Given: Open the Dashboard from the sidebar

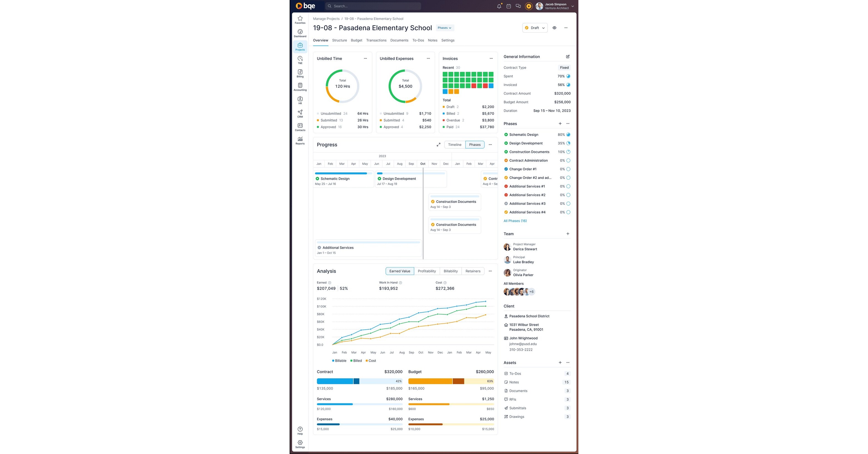Looking at the screenshot, I should coord(300,33).
